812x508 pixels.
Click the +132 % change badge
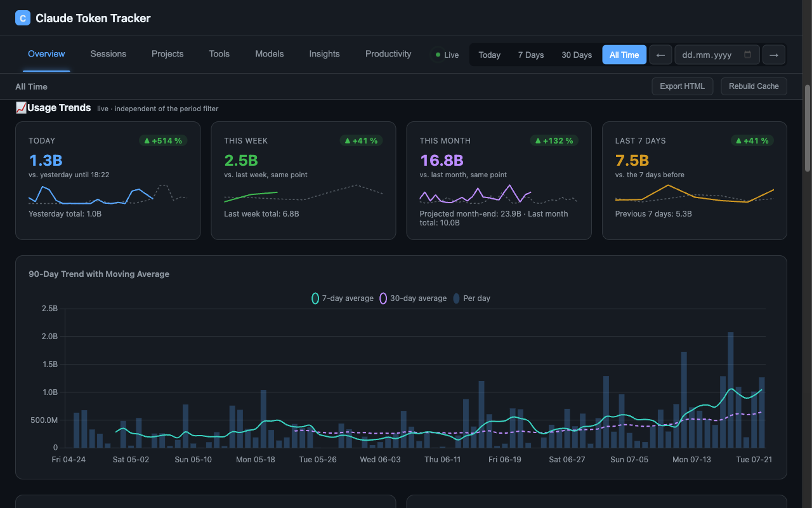554,141
